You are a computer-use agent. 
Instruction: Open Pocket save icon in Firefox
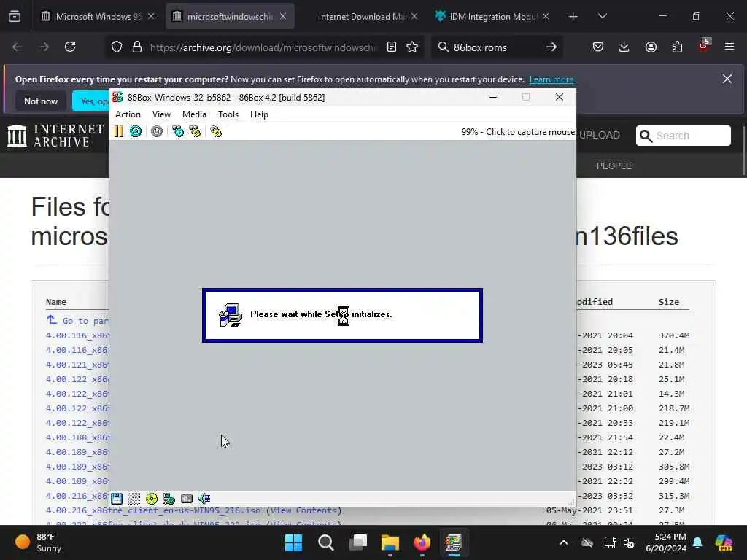[598, 47]
